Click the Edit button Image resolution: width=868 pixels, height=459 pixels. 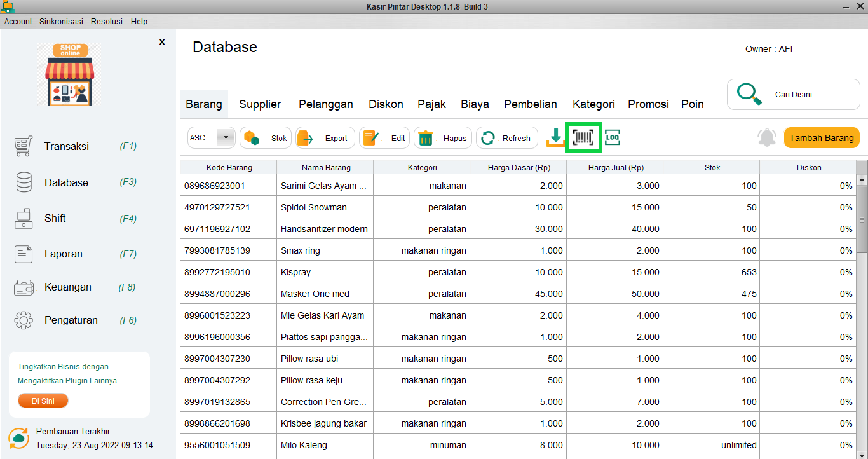[x=384, y=138]
